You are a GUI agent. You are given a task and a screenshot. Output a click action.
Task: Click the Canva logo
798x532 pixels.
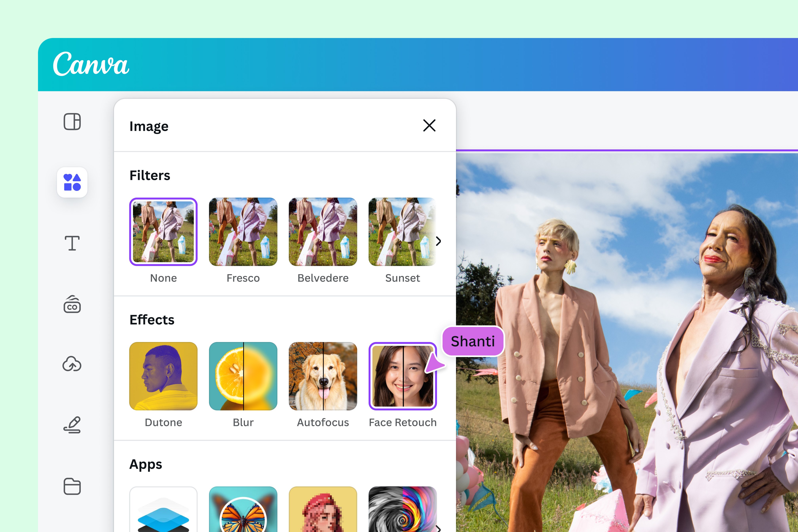tap(91, 64)
